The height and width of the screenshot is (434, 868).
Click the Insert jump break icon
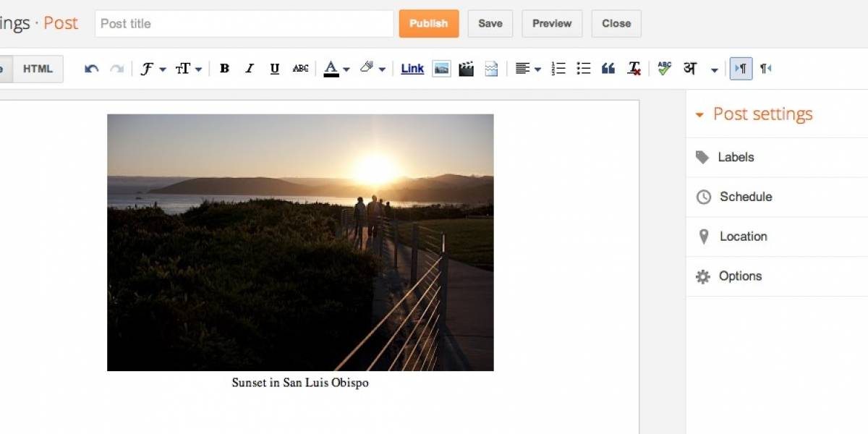tap(491, 69)
